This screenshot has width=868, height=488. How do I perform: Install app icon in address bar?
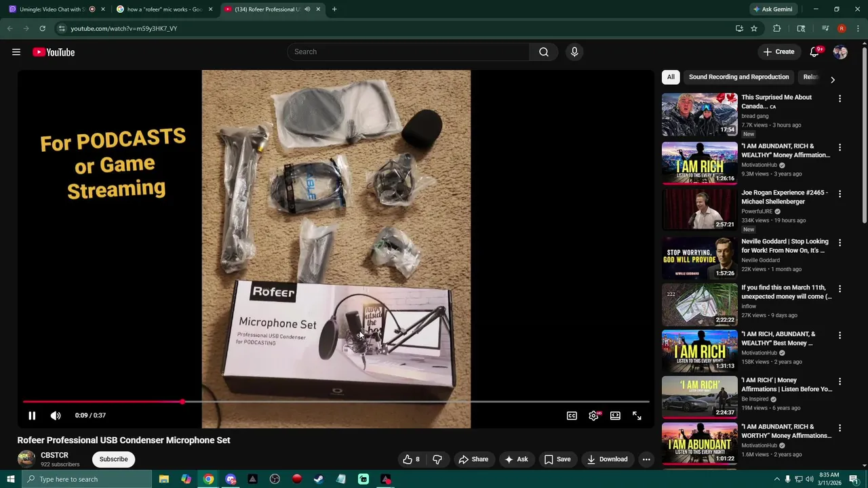(739, 28)
